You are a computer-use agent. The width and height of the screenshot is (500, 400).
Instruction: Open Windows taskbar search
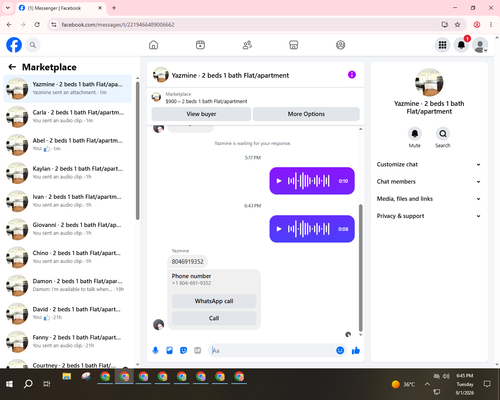click(28, 384)
